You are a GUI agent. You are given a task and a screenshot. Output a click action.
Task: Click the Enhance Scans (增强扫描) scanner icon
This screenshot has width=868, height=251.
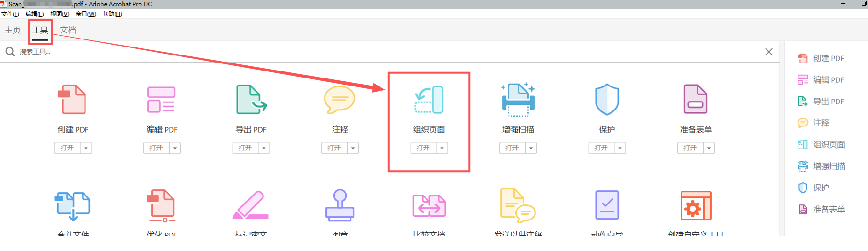(x=518, y=99)
